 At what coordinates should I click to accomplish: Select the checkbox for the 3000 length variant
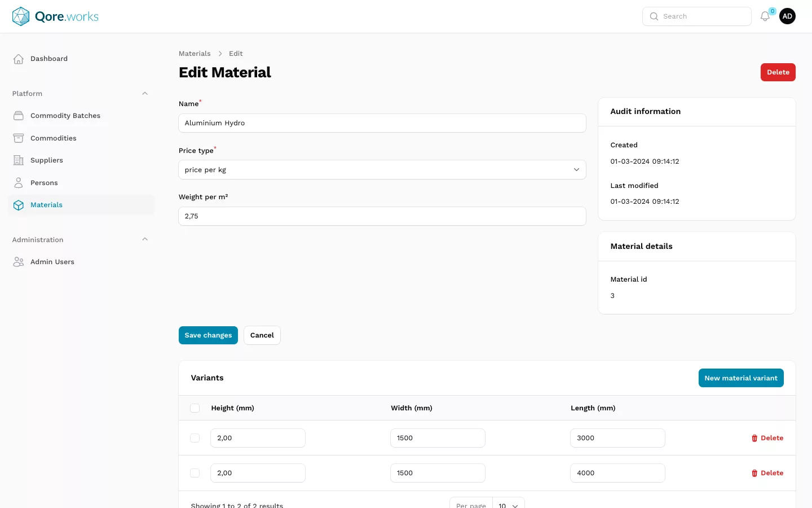pyautogui.click(x=195, y=438)
